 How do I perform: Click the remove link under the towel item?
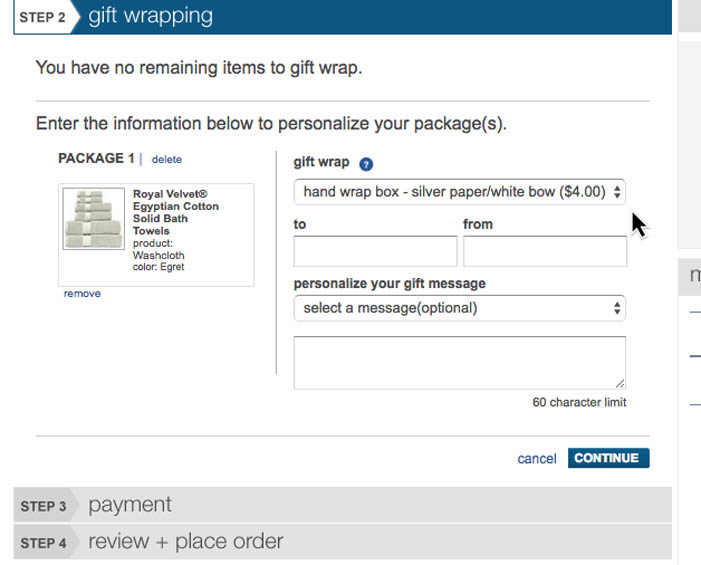[82, 294]
